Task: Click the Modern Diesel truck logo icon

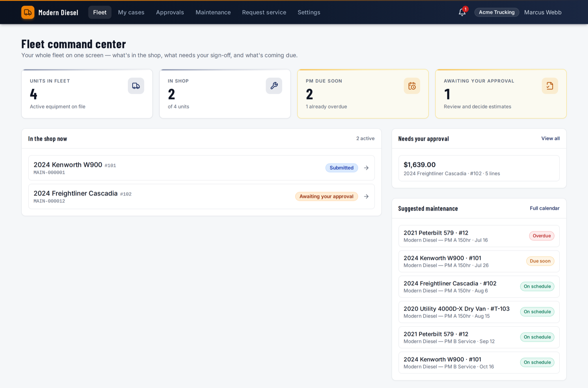Action: (28, 13)
